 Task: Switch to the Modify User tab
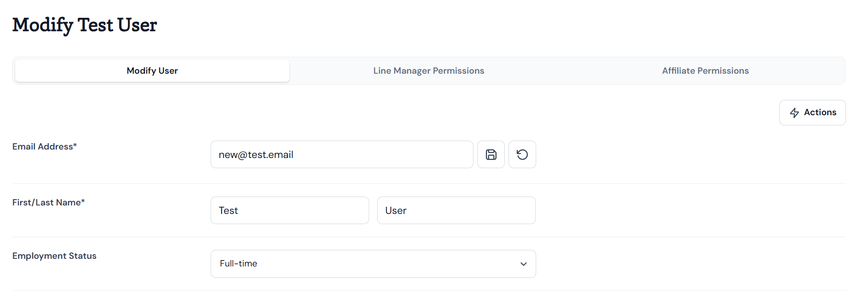(152, 71)
